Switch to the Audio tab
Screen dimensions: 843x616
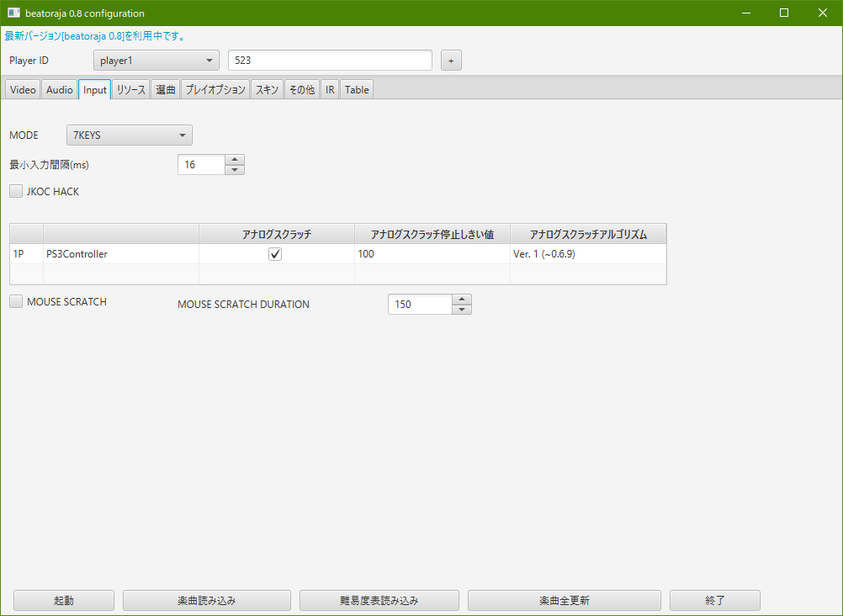click(59, 90)
